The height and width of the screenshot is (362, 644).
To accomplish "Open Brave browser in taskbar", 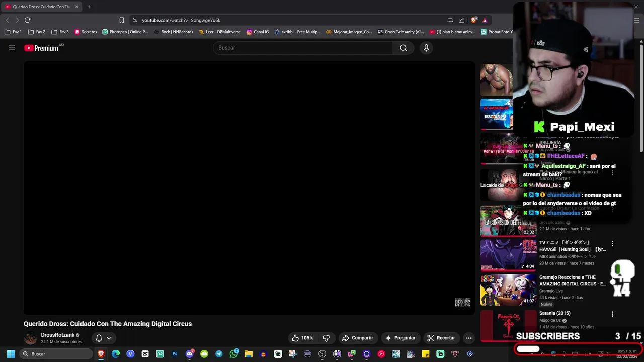I will tap(101, 354).
